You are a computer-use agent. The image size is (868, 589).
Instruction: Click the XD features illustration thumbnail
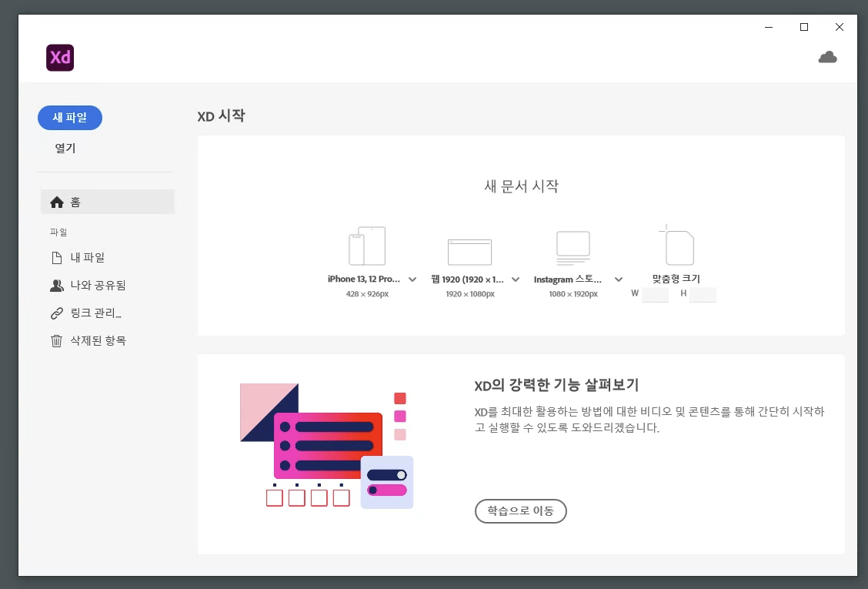(x=326, y=446)
